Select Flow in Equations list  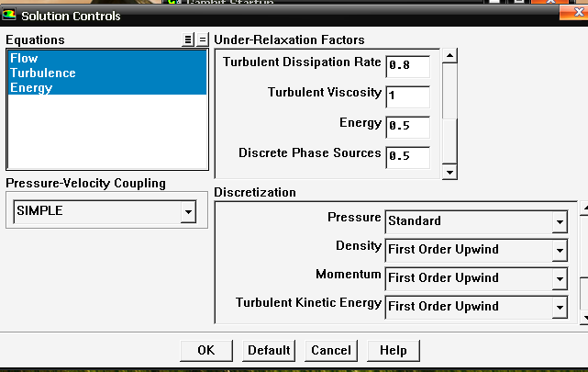pos(107,58)
